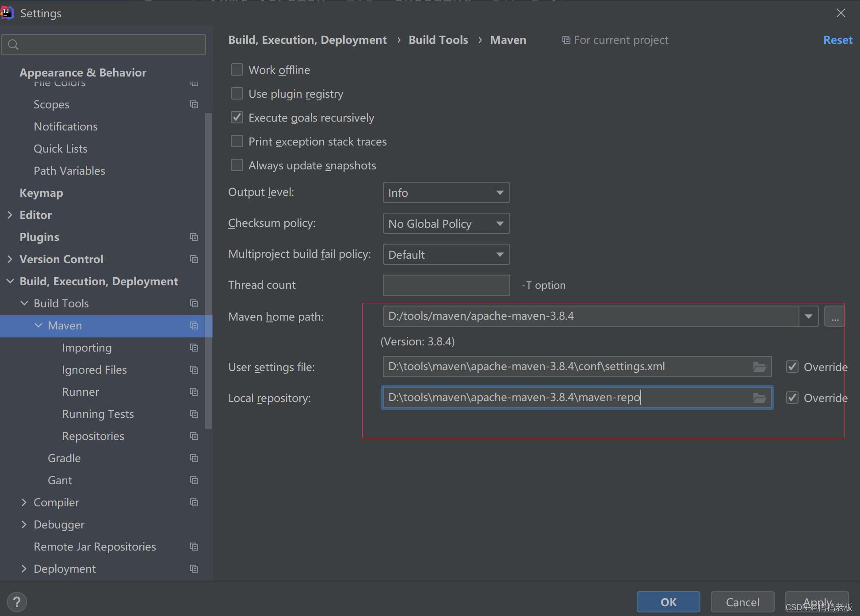Expand the Compiler node arrow
The image size is (860, 616).
pos(24,502)
